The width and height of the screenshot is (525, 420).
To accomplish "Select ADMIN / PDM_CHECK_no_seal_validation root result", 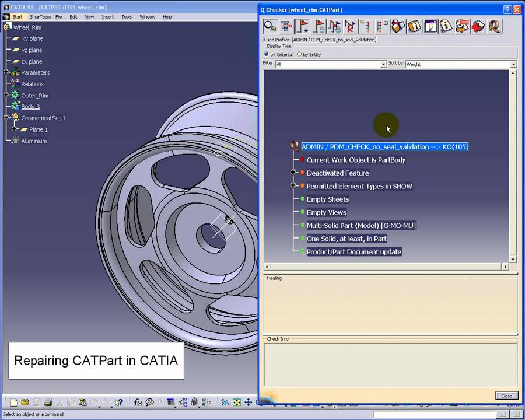I will point(385,146).
